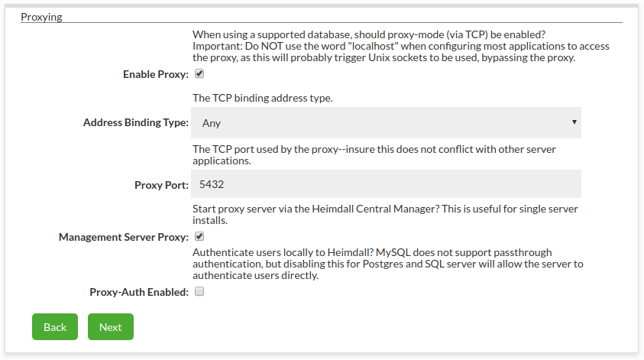Click "The TCP binding address type." text
The image size is (644, 360).
click(262, 98)
